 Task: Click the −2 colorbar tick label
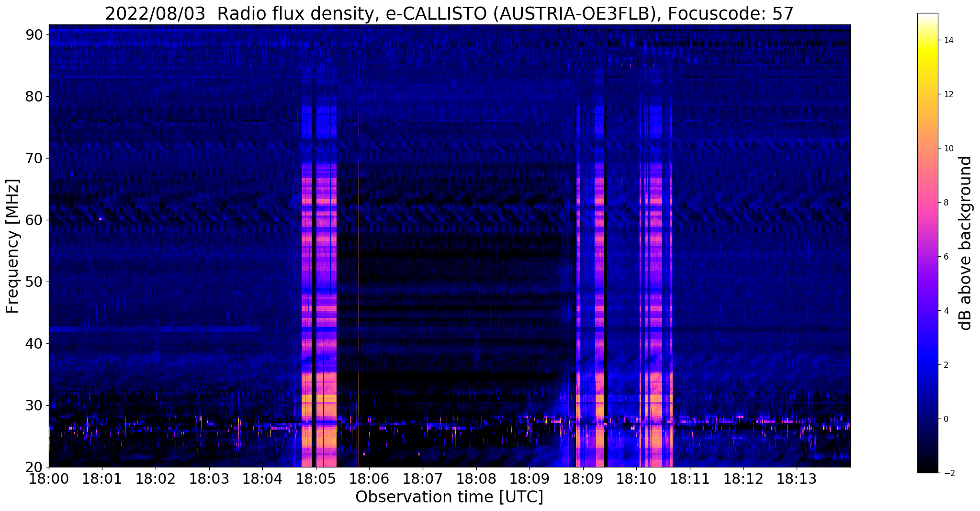tap(949, 473)
